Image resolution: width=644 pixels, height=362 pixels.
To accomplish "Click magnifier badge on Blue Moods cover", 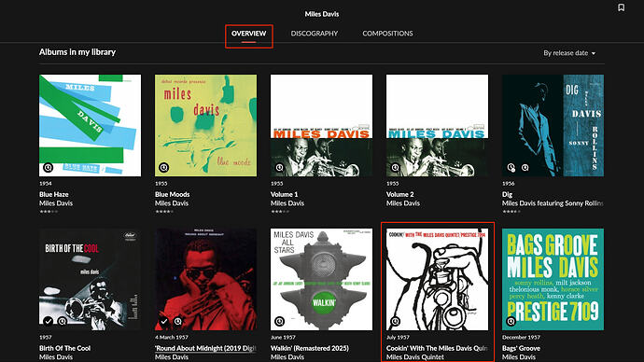I will point(164,167).
